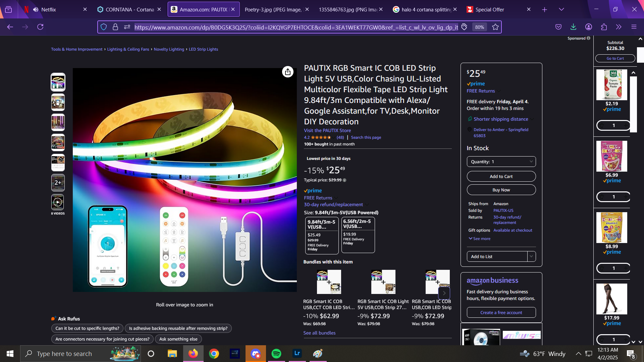Image resolution: width=644 pixels, height=362 pixels.
Task: Mute the Netflix tab audio
Action: 36,9
